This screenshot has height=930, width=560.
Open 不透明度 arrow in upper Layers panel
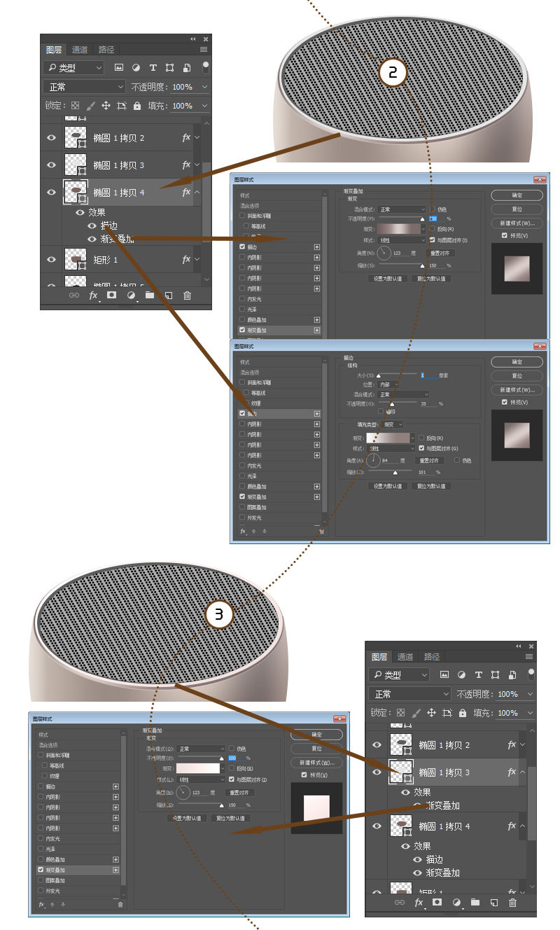[204, 87]
